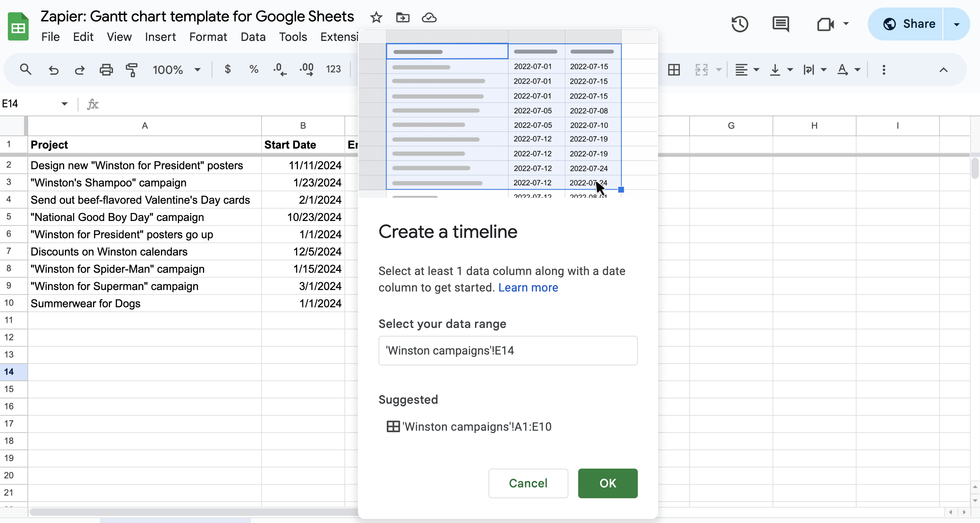
Task: Confirm the timeline with OK
Action: point(607,483)
